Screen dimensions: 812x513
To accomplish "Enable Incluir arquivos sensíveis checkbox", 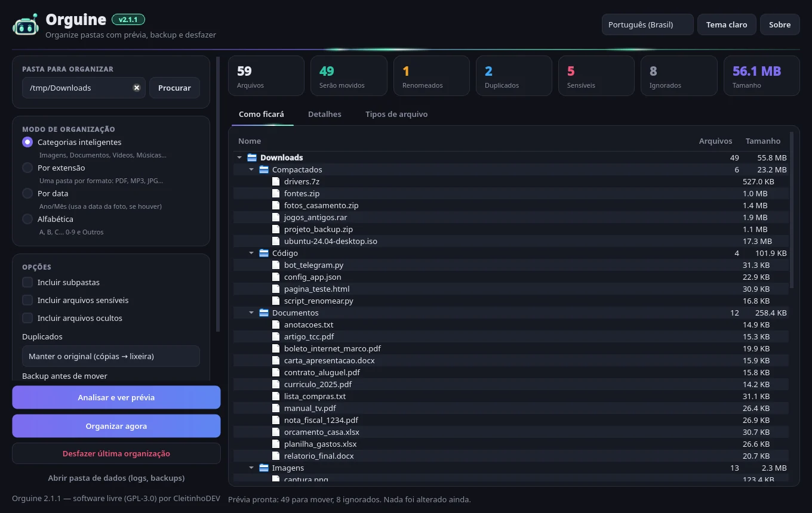I will [x=27, y=300].
